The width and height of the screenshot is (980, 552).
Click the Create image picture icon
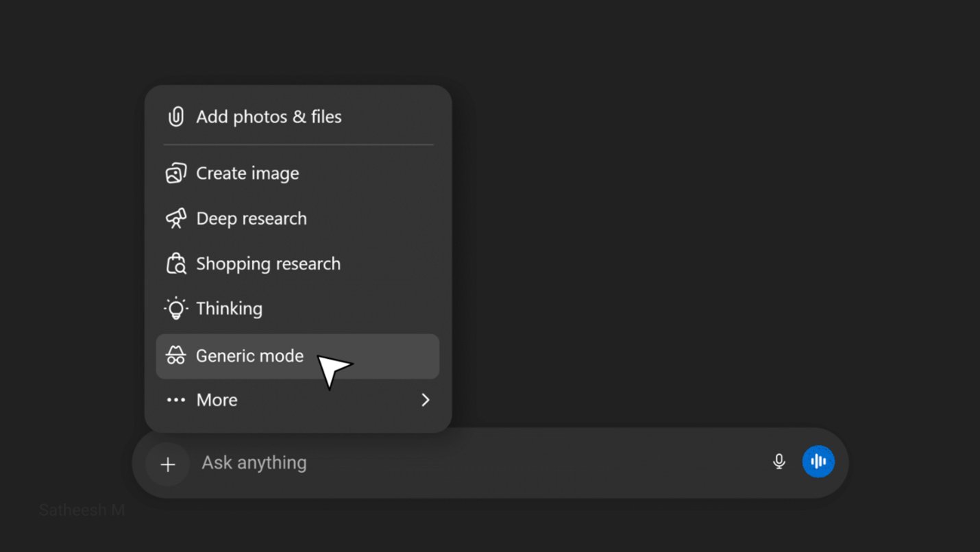[x=176, y=173]
